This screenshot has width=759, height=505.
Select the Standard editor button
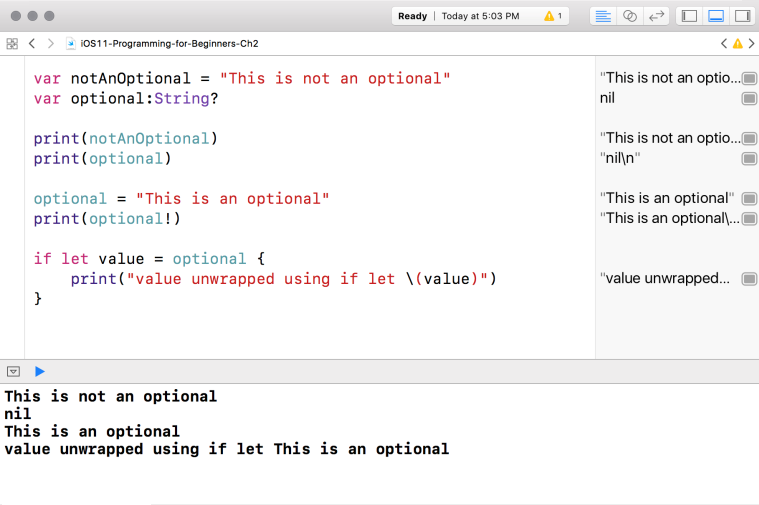pyautogui.click(x=603, y=16)
